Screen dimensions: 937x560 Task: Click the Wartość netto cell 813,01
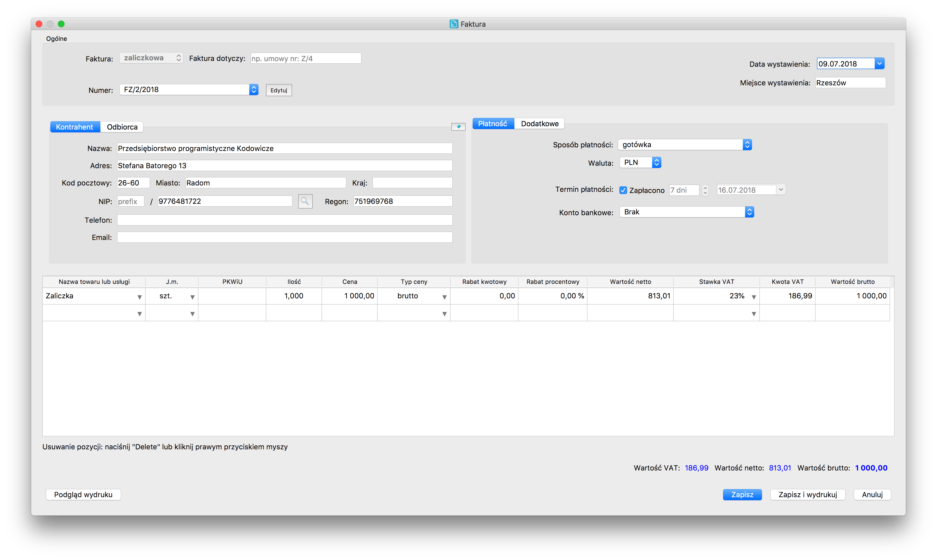pos(630,296)
